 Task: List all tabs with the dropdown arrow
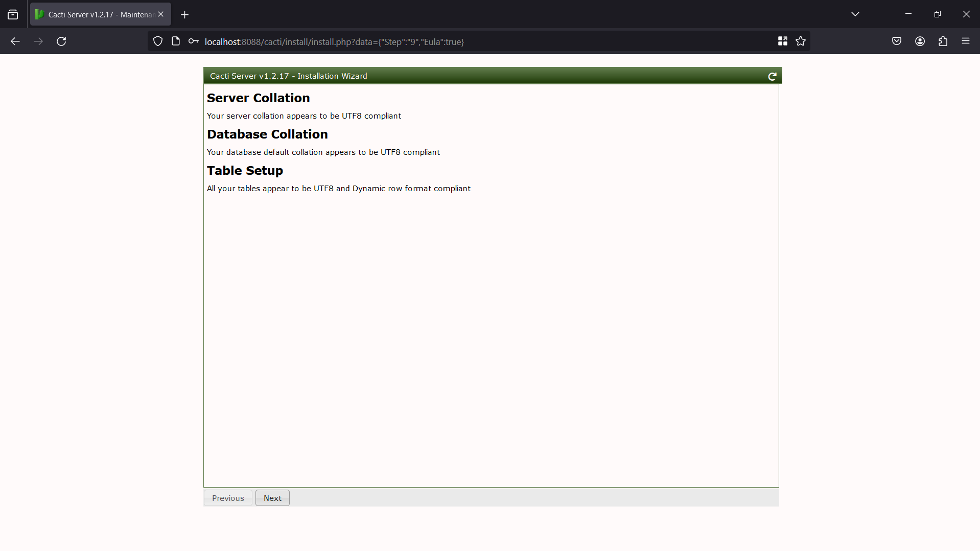(x=855, y=14)
